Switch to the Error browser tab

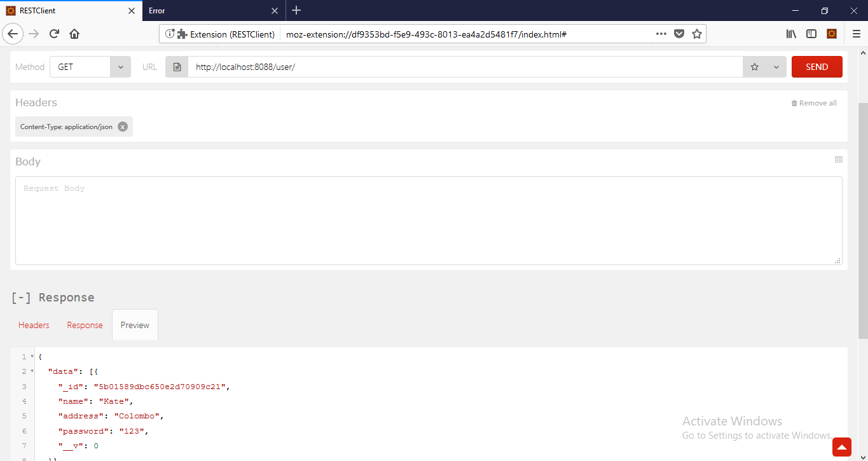(214, 11)
